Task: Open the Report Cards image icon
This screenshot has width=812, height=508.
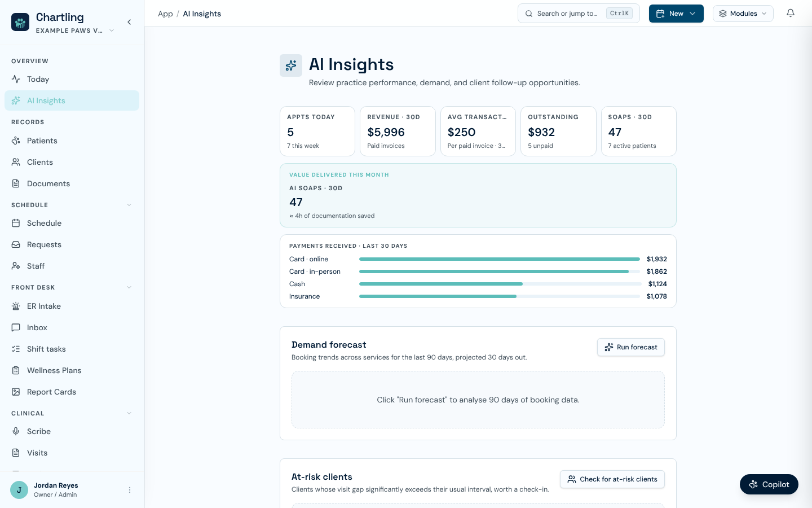Action: tap(16, 392)
